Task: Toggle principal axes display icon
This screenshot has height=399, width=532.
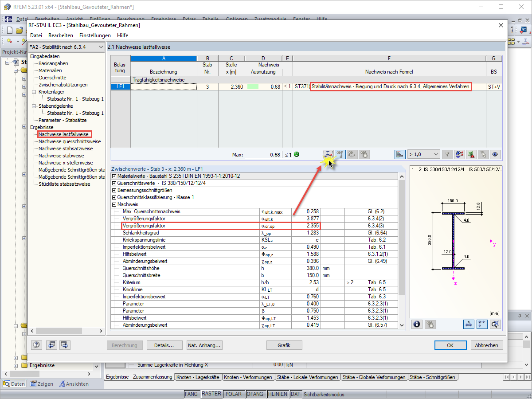Action: point(482,324)
